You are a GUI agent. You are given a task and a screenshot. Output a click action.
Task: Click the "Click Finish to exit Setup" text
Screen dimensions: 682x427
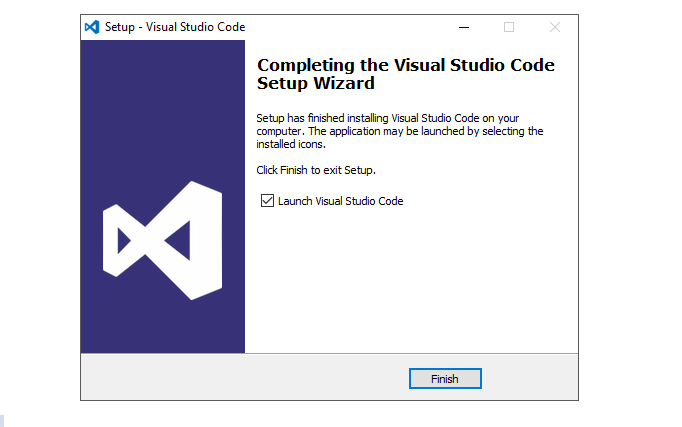[316, 170]
